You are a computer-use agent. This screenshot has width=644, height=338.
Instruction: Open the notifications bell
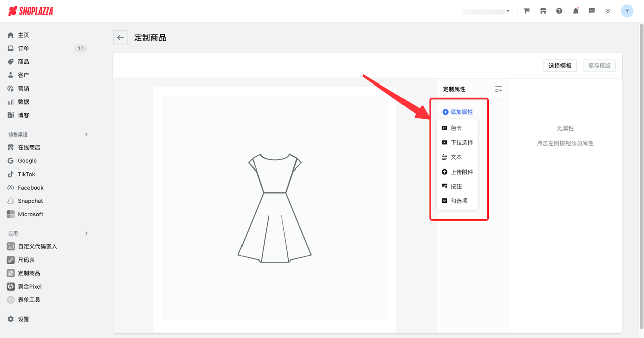click(575, 10)
